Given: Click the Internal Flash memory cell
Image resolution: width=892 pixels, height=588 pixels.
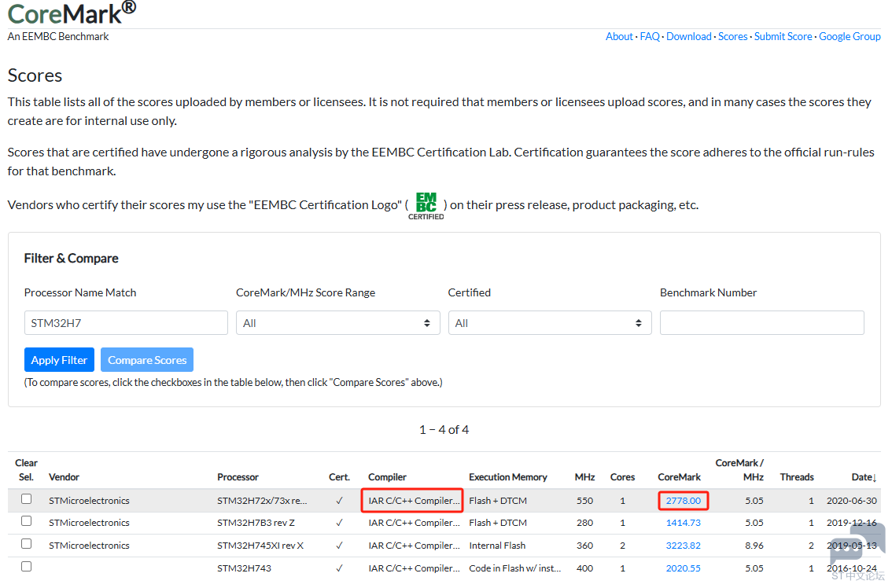Looking at the screenshot, I should [497, 546].
